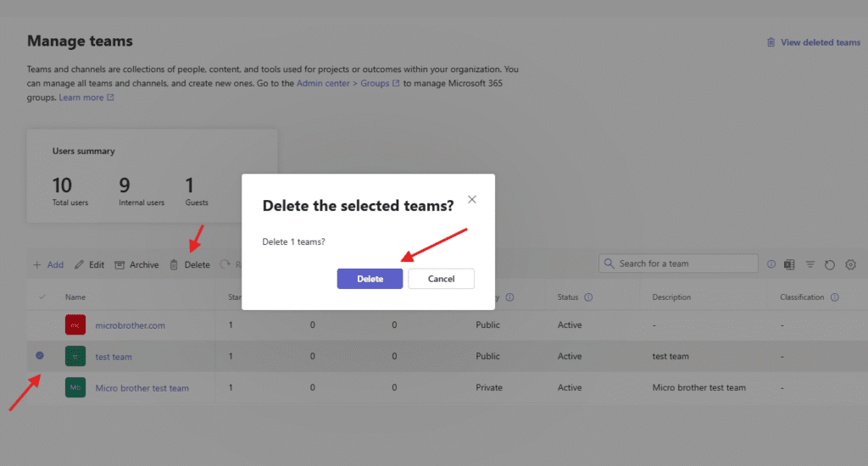Viewport: 868px width, 466px height.
Task: Close the dialog with the X icon
Action: pyautogui.click(x=472, y=199)
